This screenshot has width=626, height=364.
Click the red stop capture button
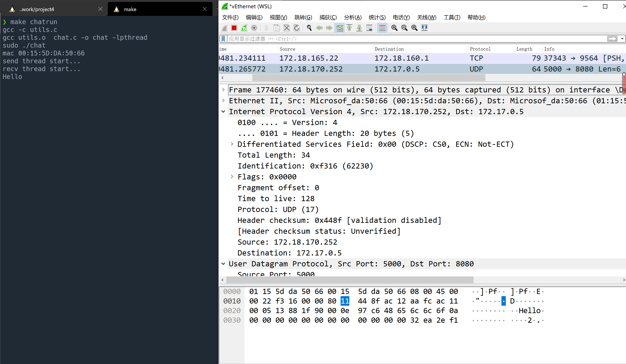[x=234, y=28]
